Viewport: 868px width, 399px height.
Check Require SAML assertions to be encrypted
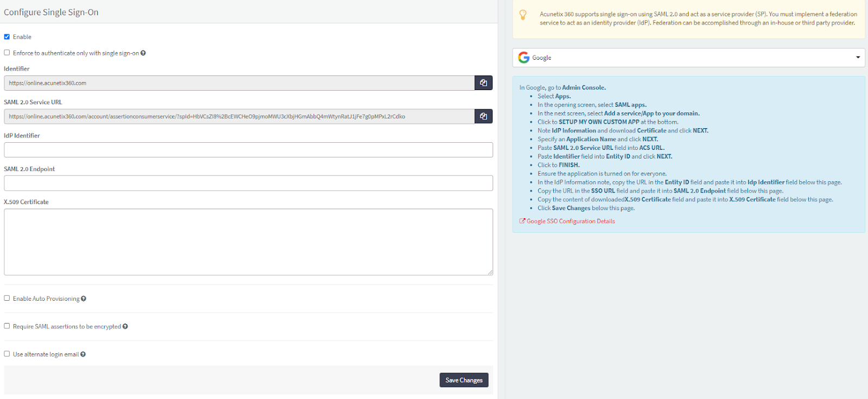pyautogui.click(x=7, y=326)
